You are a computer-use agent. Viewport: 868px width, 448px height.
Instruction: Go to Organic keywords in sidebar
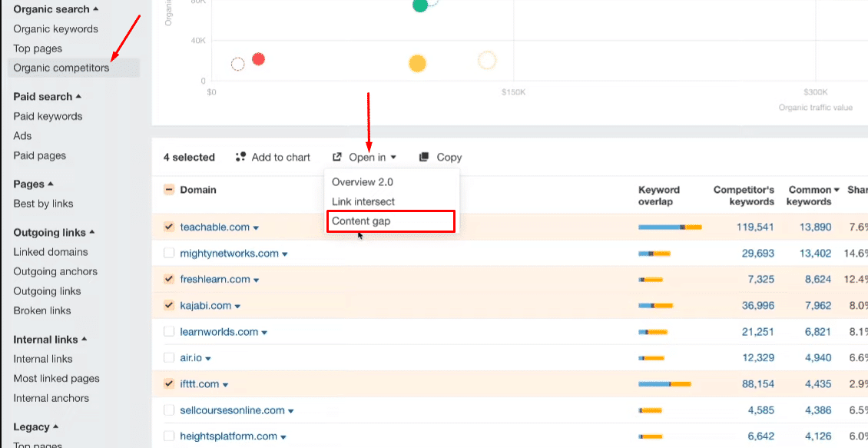(x=55, y=29)
